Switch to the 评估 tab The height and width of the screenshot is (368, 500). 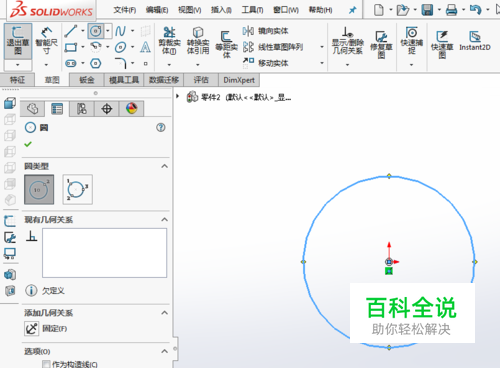[x=201, y=80]
